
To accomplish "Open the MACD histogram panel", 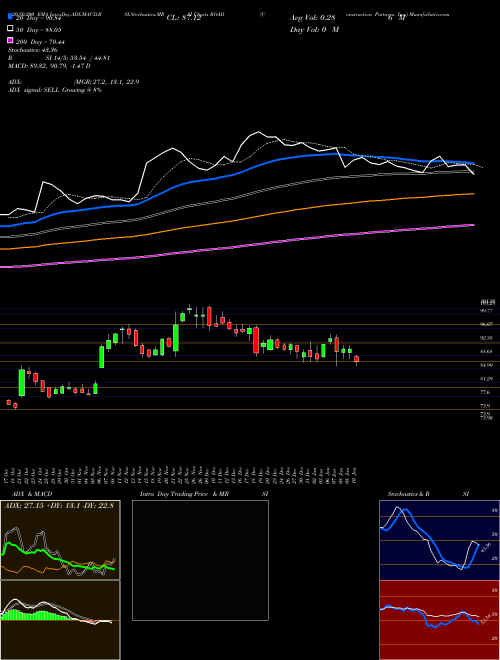I will [x=60, y=620].
